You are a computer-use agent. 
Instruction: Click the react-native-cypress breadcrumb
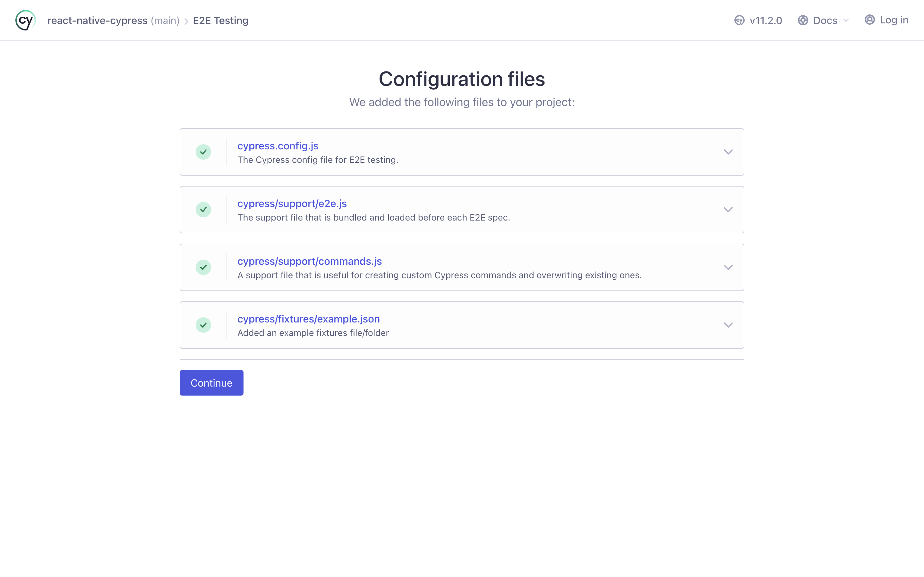[x=97, y=20]
